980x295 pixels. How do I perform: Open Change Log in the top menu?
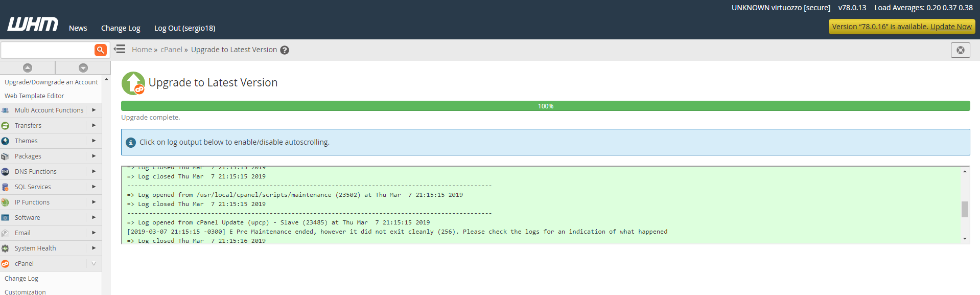121,28
